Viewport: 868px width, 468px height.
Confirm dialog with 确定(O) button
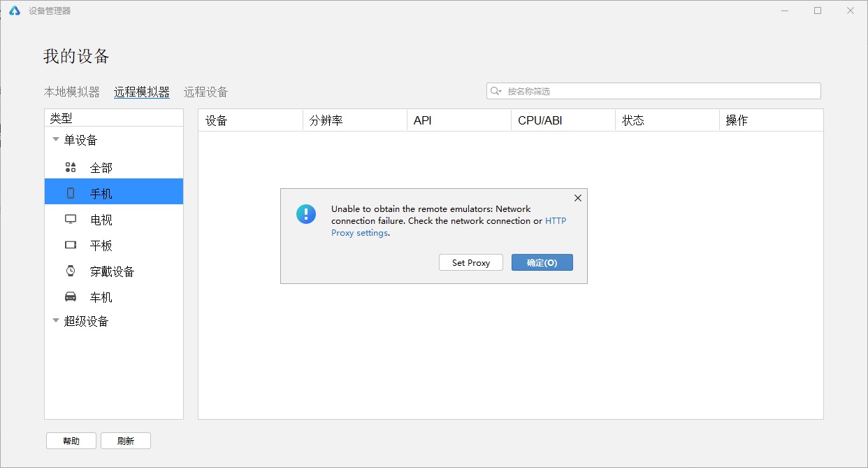click(542, 262)
